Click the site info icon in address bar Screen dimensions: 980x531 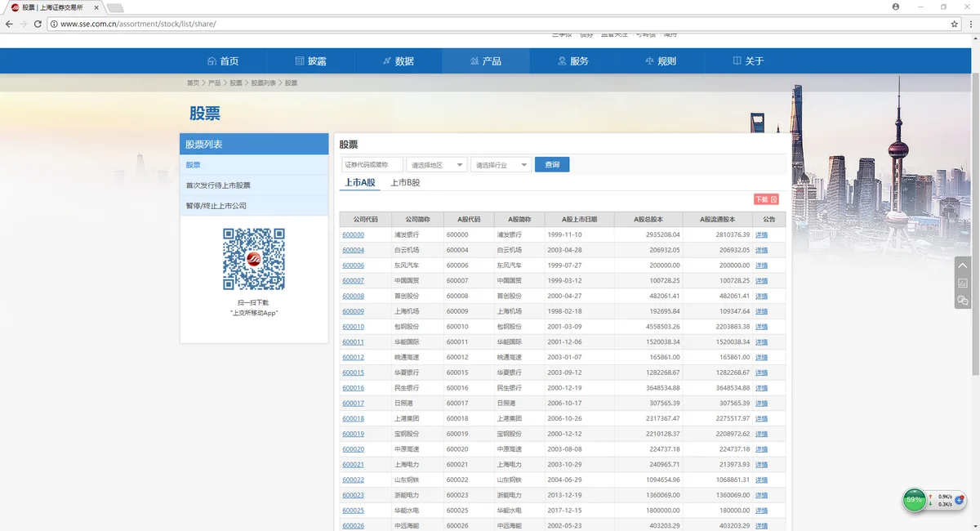point(54,25)
